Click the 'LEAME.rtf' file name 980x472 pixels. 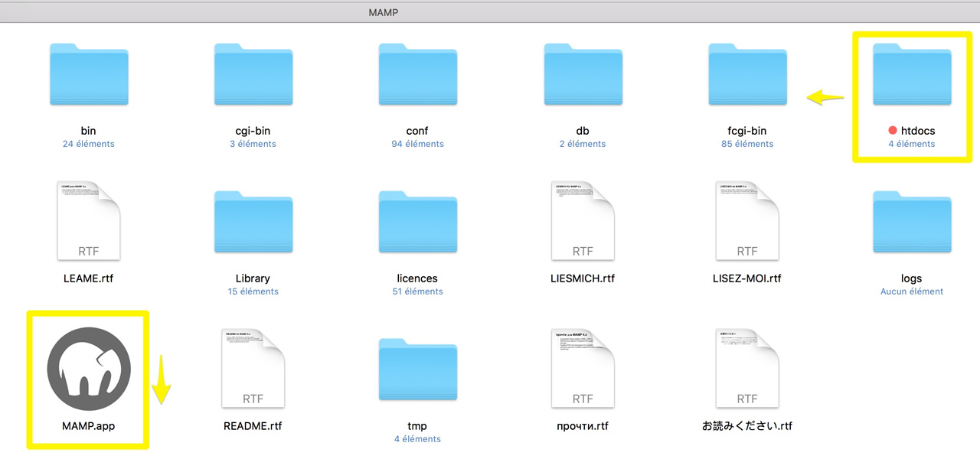pyautogui.click(x=89, y=278)
